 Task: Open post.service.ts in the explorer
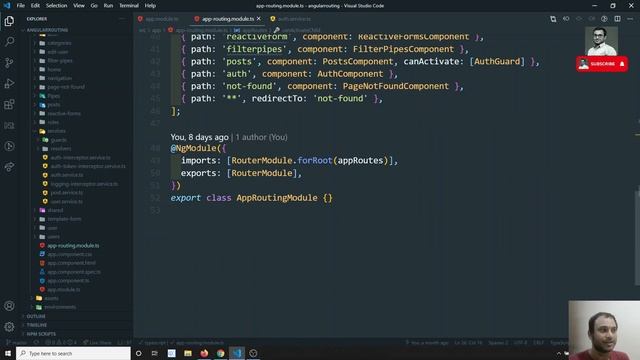pyautogui.click(x=67, y=192)
